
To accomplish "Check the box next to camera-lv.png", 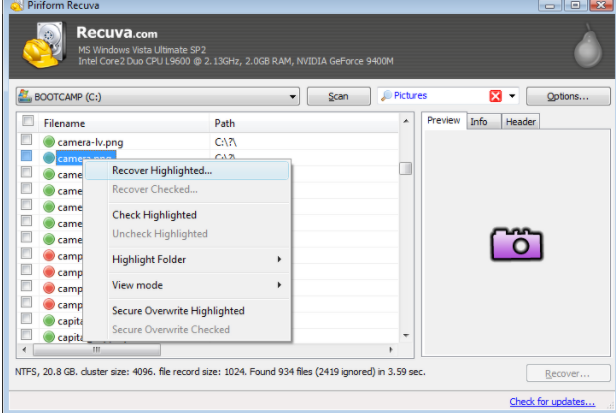I will point(27,142).
